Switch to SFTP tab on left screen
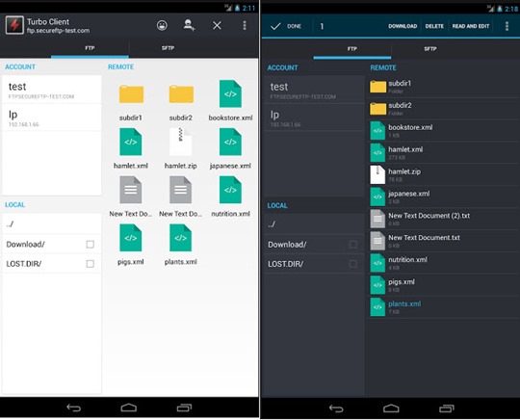This screenshot has height=420, width=520. click(x=168, y=48)
